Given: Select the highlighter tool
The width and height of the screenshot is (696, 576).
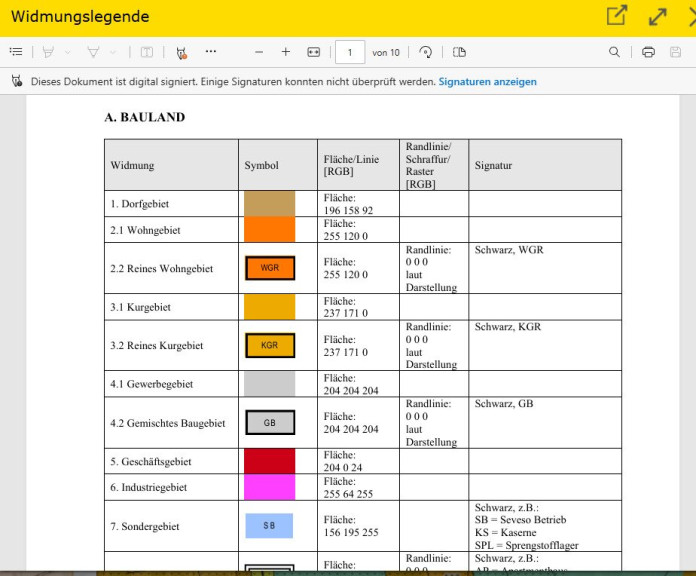Looking at the screenshot, I should pos(47,52).
